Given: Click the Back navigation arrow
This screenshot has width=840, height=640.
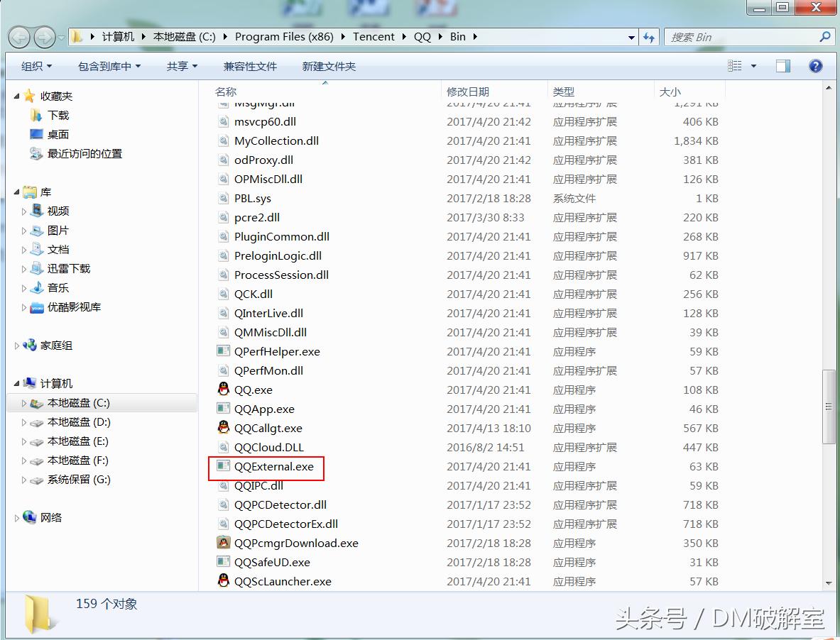Looking at the screenshot, I should pos(20,38).
